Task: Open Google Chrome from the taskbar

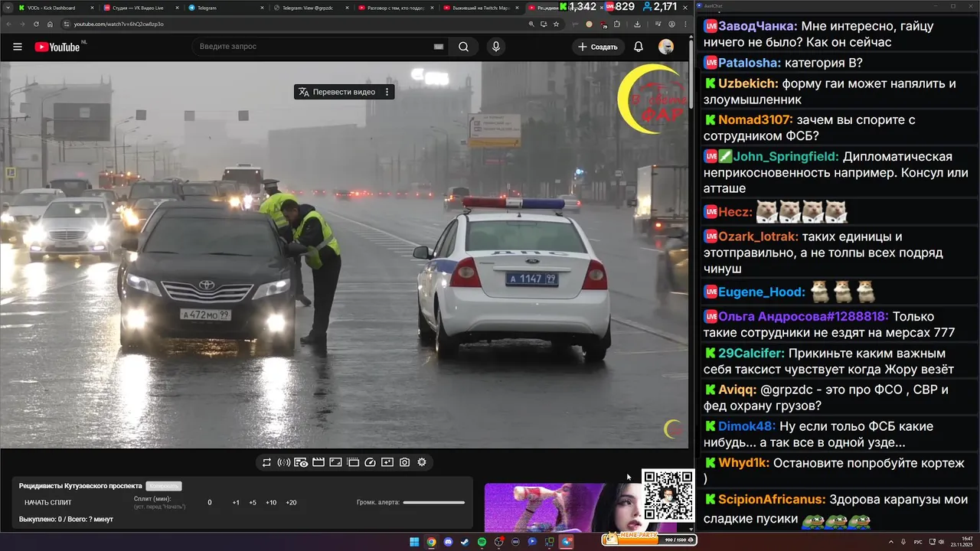Action: [x=431, y=542]
